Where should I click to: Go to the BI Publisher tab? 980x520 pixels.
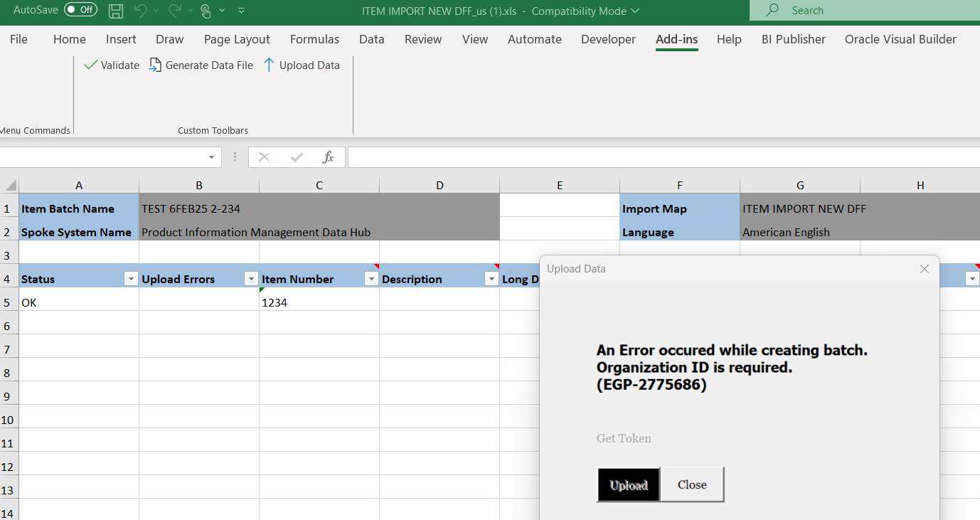pyautogui.click(x=794, y=39)
